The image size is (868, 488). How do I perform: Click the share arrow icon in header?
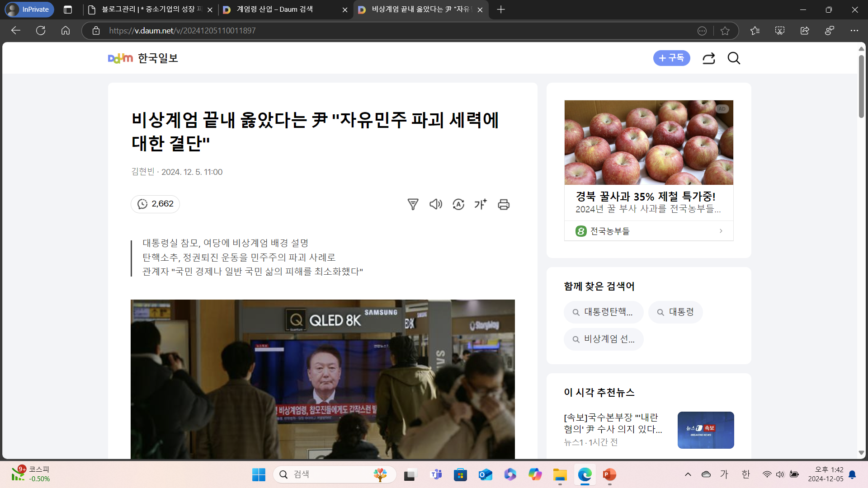point(708,58)
